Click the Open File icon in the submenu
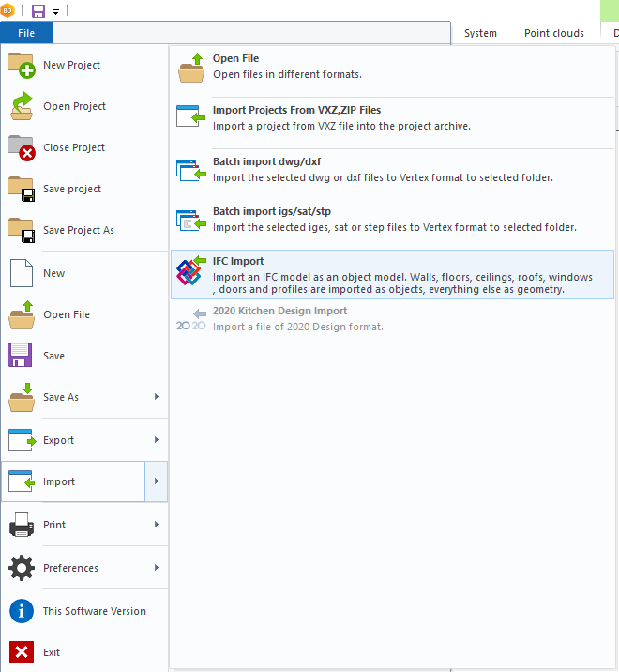This screenshot has width=619, height=672. tap(191, 69)
